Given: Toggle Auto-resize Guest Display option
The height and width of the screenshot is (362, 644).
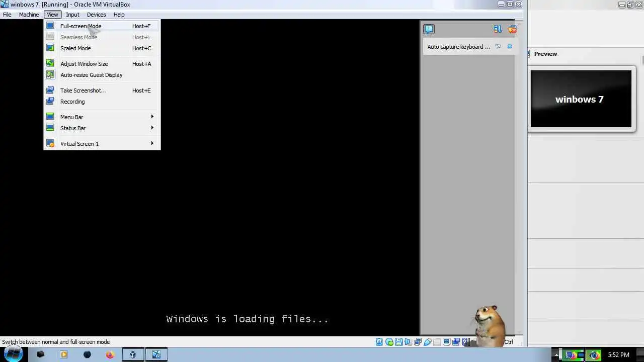Looking at the screenshot, I should click(x=102, y=75).
